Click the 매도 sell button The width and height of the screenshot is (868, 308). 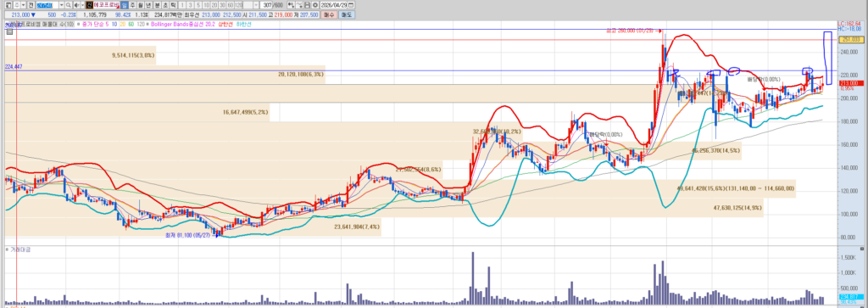point(347,15)
